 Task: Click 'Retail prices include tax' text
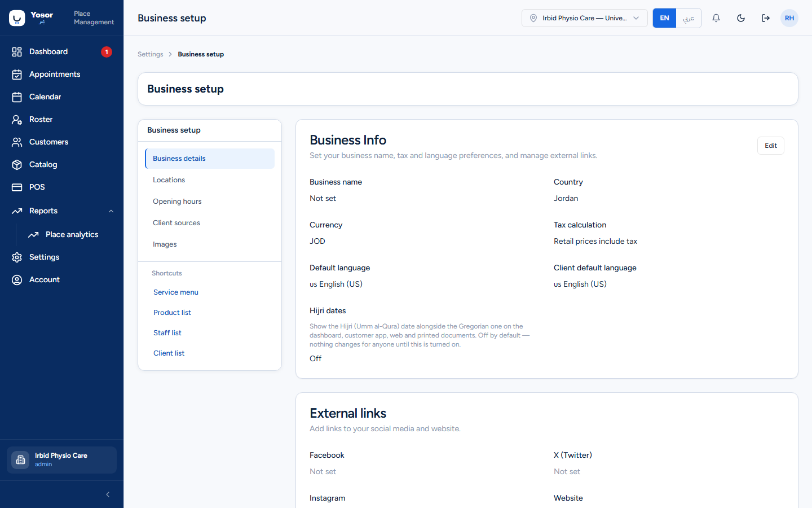pyautogui.click(x=595, y=242)
